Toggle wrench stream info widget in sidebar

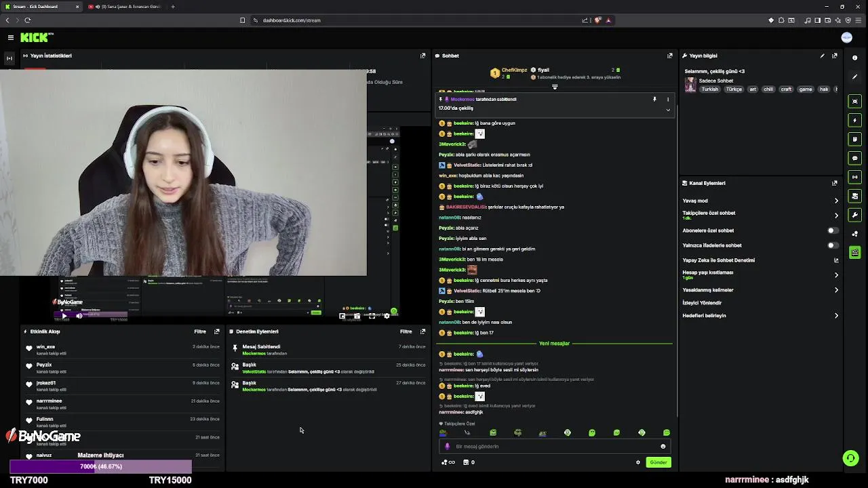tap(855, 215)
